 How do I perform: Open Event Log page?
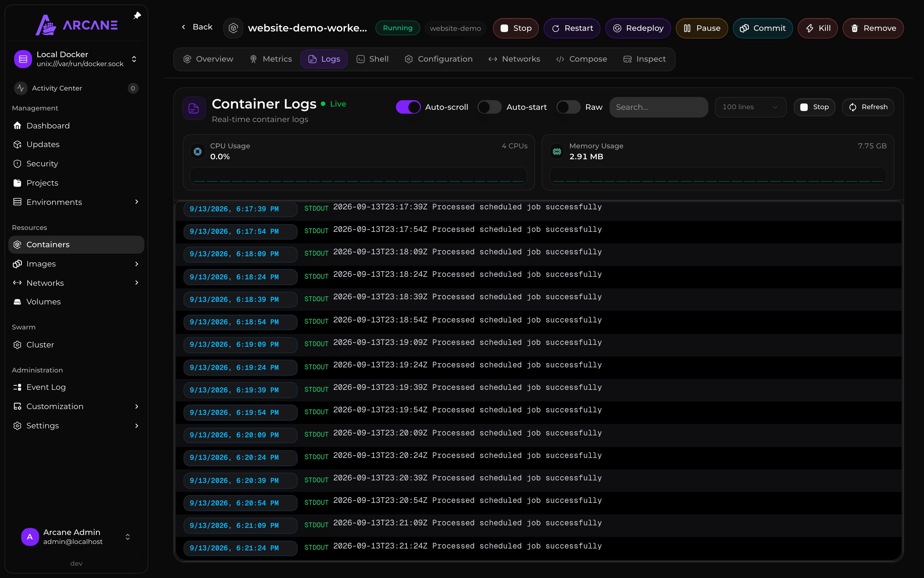click(x=76, y=387)
